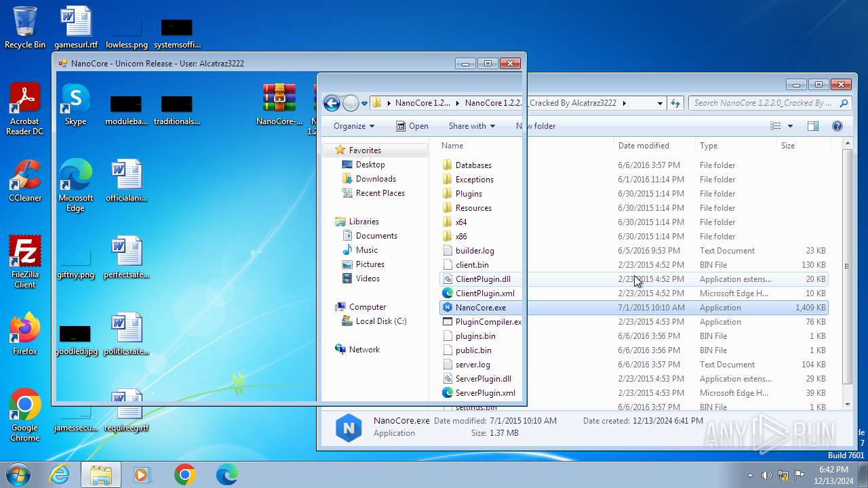Open the Windows Start menu
This screenshot has width=868, height=488.
[18, 474]
